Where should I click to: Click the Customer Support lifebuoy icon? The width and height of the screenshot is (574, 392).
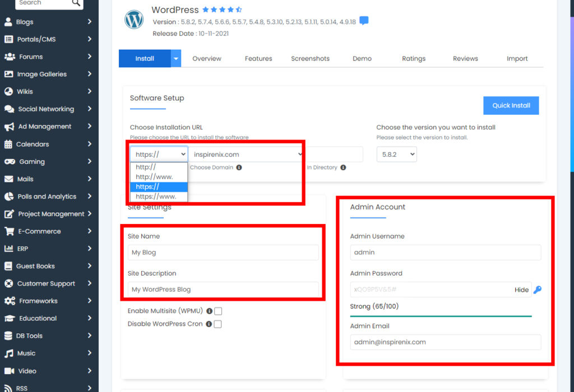tap(8, 283)
